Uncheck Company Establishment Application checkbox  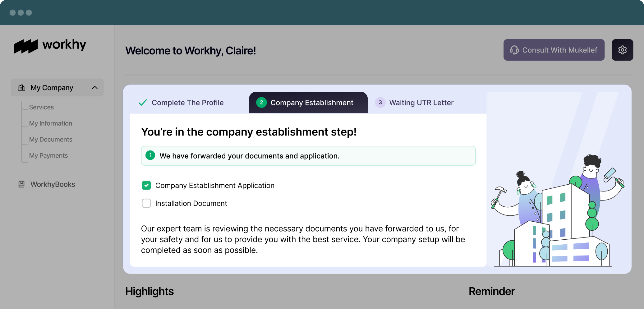[146, 185]
